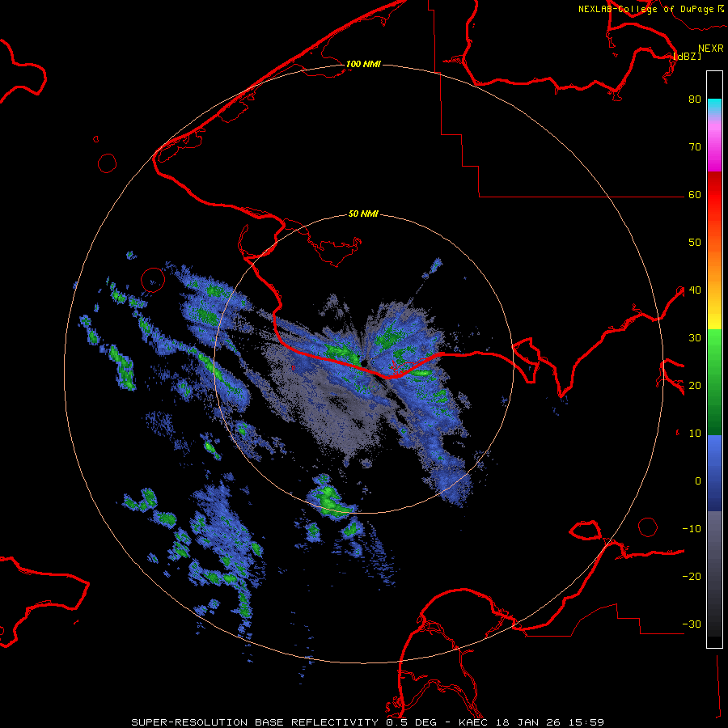Click the 50 value on dBZ scale
The width and height of the screenshot is (728, 728).
click(695, 243)
